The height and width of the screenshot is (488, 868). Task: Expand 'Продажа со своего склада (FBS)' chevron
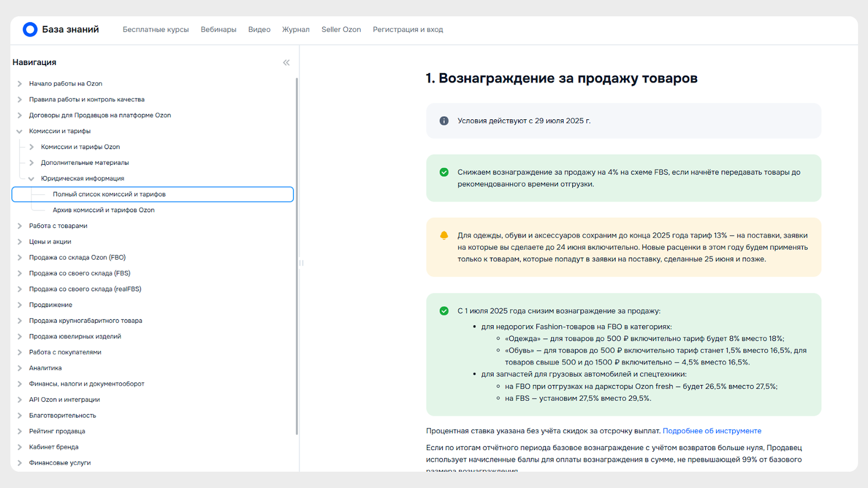pyautogui.click(x=20, y=273)
